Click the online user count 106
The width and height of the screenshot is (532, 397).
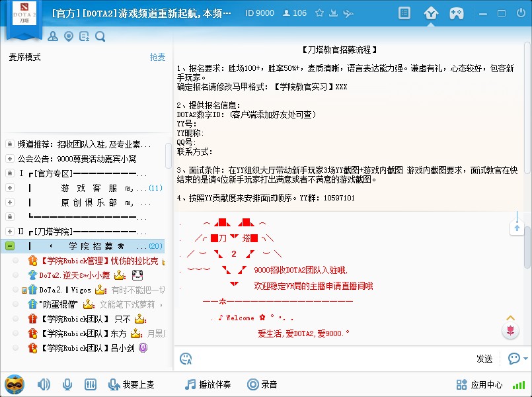[x=295, y=13]
